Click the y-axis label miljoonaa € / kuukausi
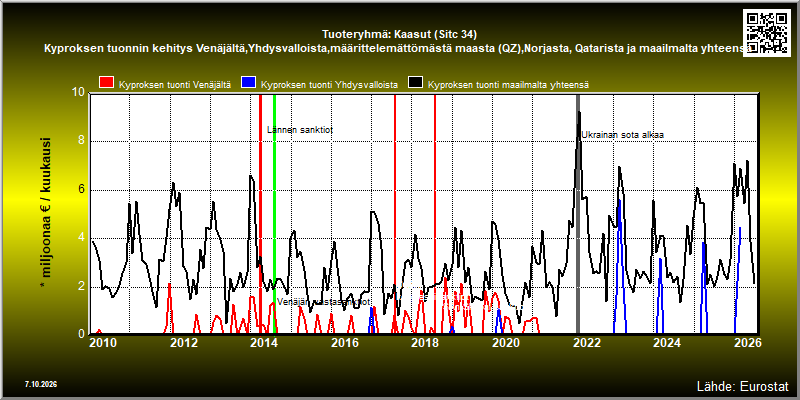 pyautogui.click(x=45, y=214)
